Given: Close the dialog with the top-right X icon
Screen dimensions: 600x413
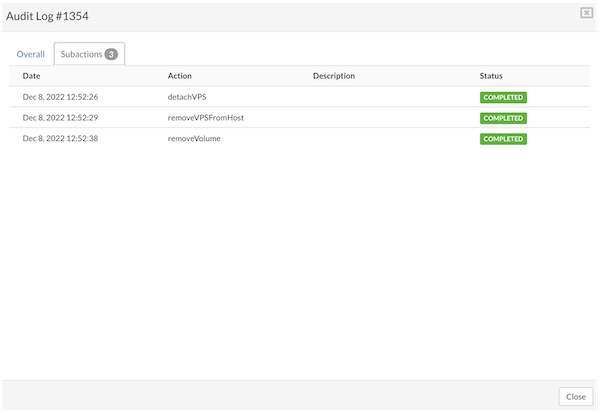Looking at the screenshot, I should (586, 13).
